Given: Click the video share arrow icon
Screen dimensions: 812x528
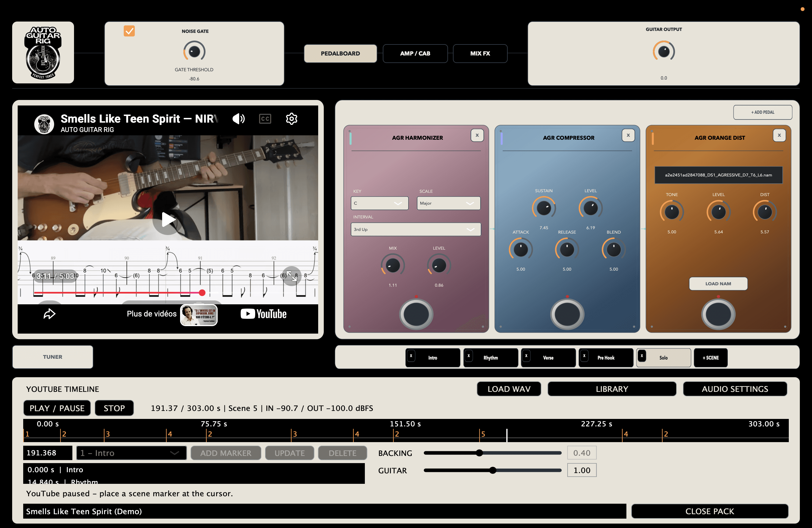Looking at the screenshot, I should click(49, 314).
